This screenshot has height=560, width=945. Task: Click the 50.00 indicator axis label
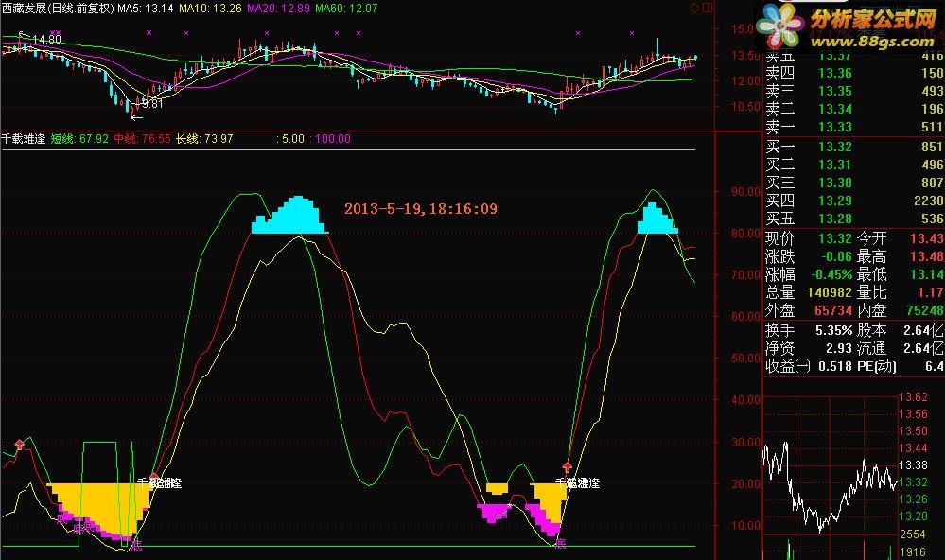click(745, 359)
